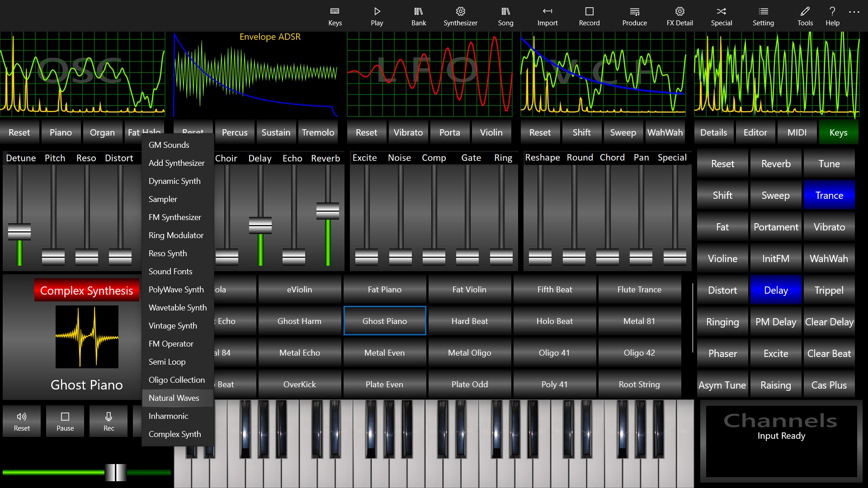Open the Special toolbar menu
The height and width of the screenshot is (488, 868).
pyautogui.click(x=721, y=16)
